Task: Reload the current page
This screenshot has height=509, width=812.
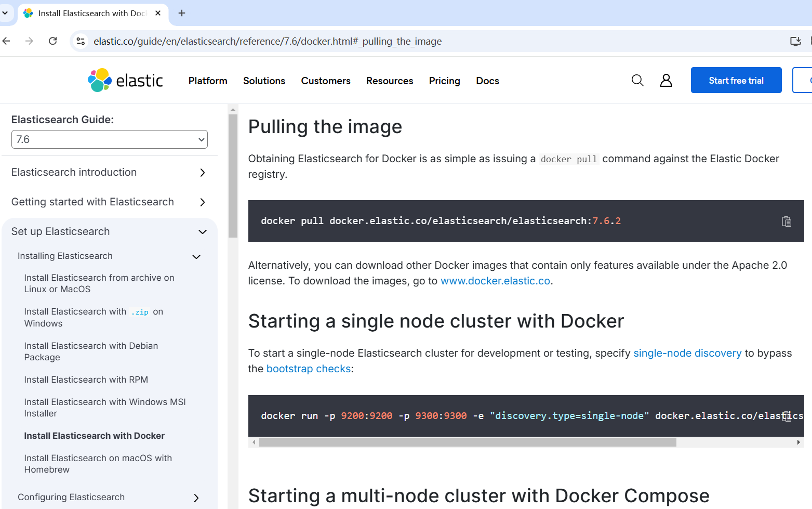Action: [53, 41]
